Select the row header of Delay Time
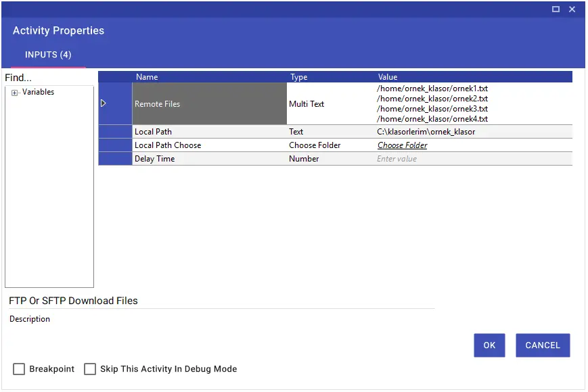This screenshot has height=392, width=588. (115, 159)
